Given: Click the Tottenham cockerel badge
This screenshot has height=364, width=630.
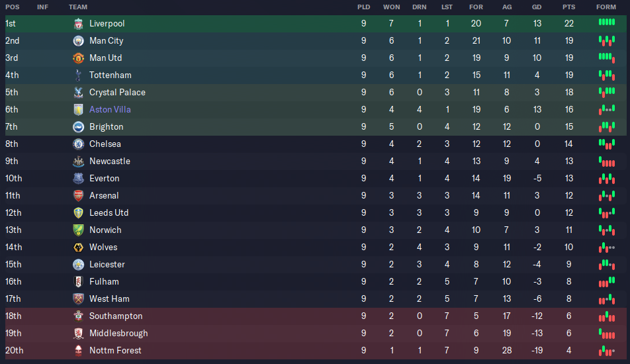Looking at the screenshot, I should 78,75.
